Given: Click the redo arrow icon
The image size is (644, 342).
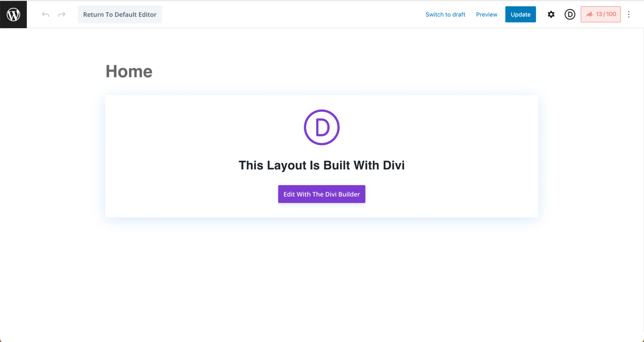Looking at the screenshot, I should click(x=61, y=14).
